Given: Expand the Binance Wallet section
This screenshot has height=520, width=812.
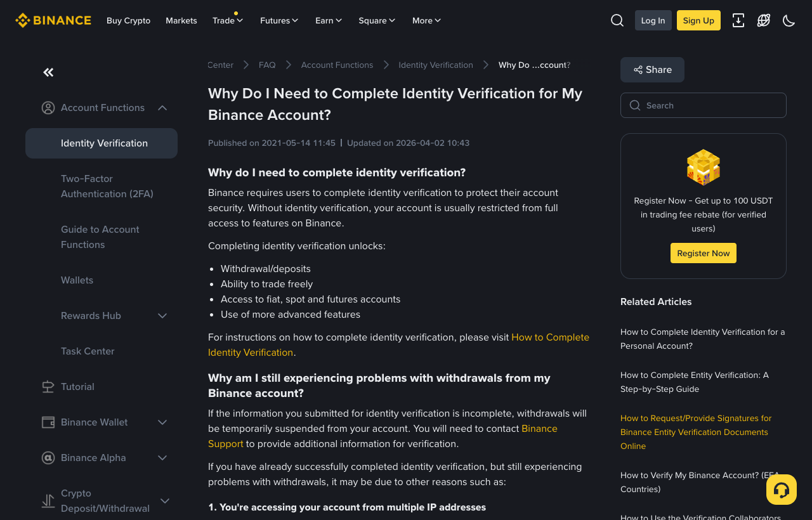Looking at the screenshot, I should click(162, 422).
